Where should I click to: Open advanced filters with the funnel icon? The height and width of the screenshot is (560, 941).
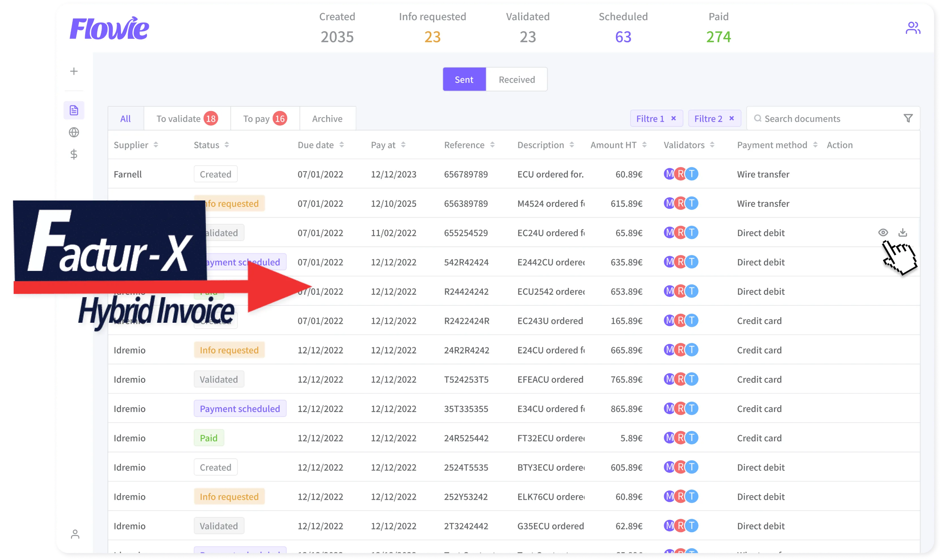click(908, 118)
